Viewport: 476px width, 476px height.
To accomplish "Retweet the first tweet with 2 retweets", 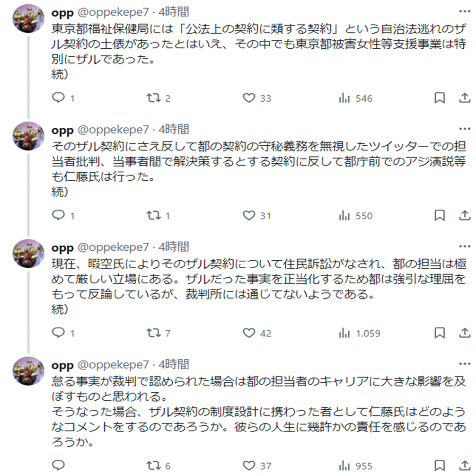I will (152, 98).
